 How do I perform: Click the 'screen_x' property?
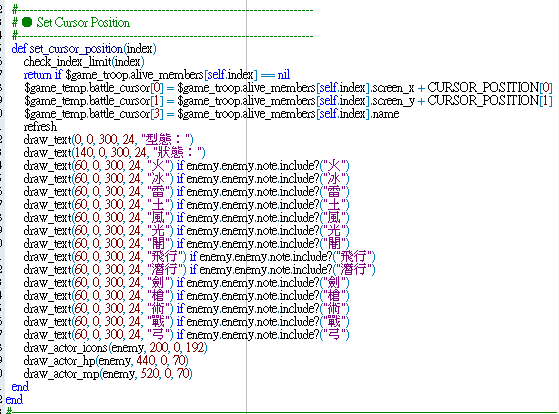(x=394, y=88)
